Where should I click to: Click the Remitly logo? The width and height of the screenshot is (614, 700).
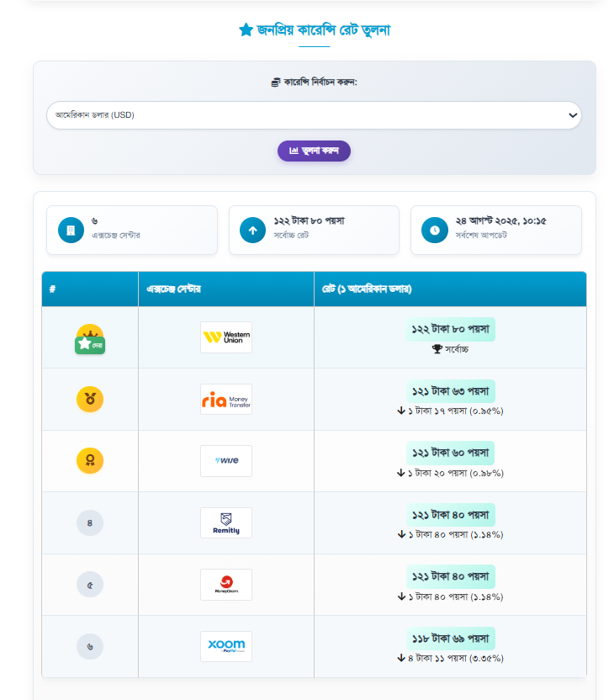(226, 522)
